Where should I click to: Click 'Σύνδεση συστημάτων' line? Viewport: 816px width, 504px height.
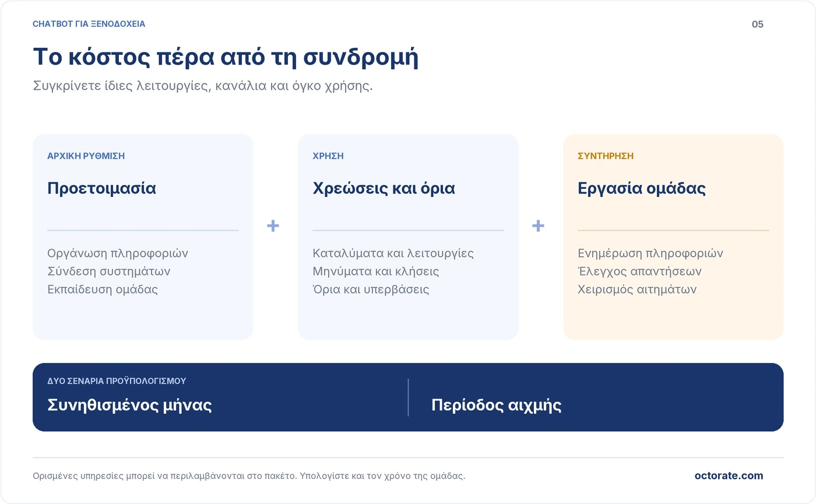[x=109, y=272]
